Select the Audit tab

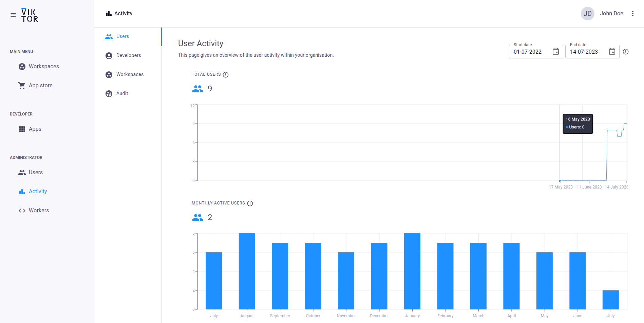[122, 93]
